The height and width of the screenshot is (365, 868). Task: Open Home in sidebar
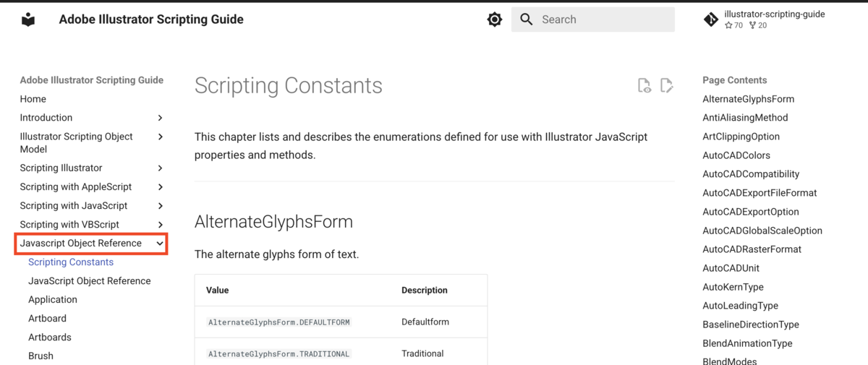click(33, 99)
